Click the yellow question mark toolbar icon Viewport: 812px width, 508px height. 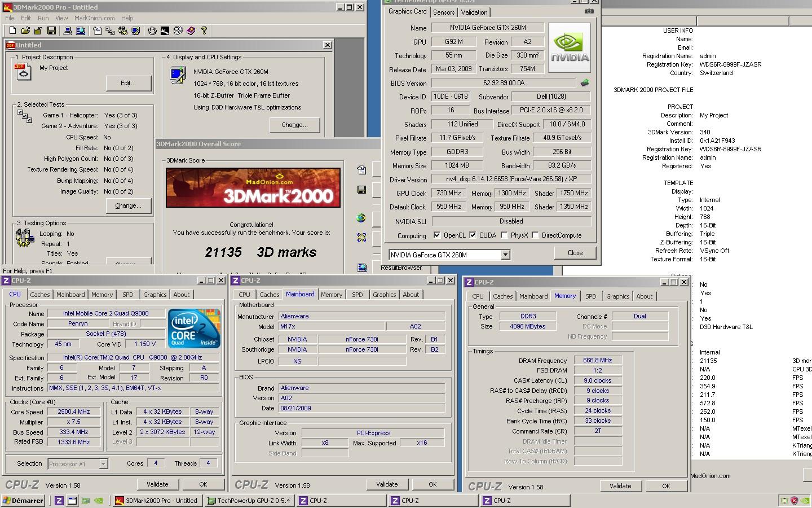click(204, 30)
